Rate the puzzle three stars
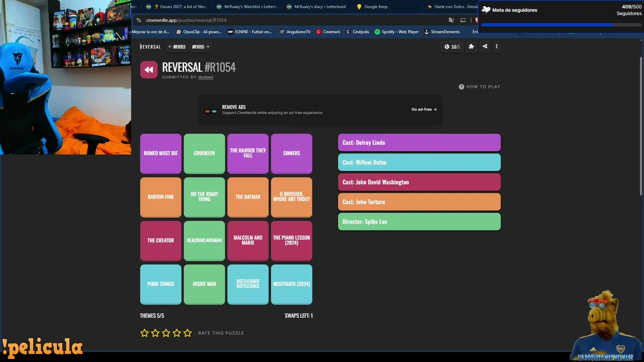The height and width of the screenshot is (362, 644). pyautogui.click(x=166, y=333)
